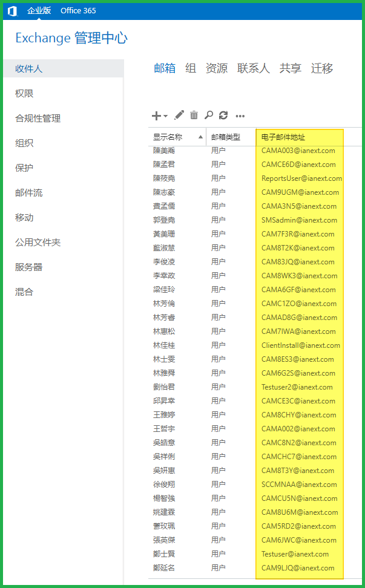Viewport: 365px width, 588px height.
Task: Click the 电子邮件地址 column header
Action: pyautogui.click(x=283, y=137)
